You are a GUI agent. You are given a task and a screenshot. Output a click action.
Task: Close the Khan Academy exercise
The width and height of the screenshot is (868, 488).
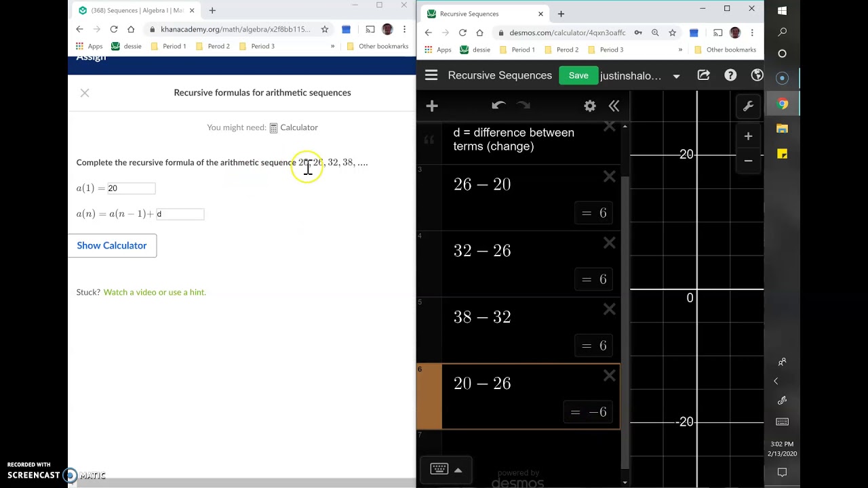click(x=85, y=93)
